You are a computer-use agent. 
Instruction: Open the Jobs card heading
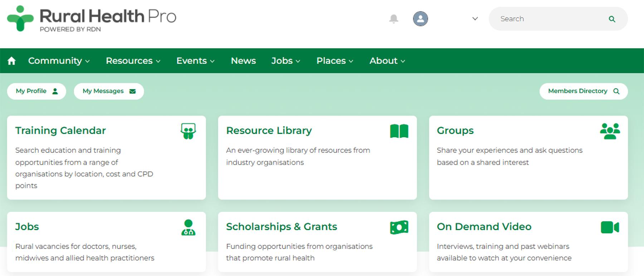coord(27,227)
